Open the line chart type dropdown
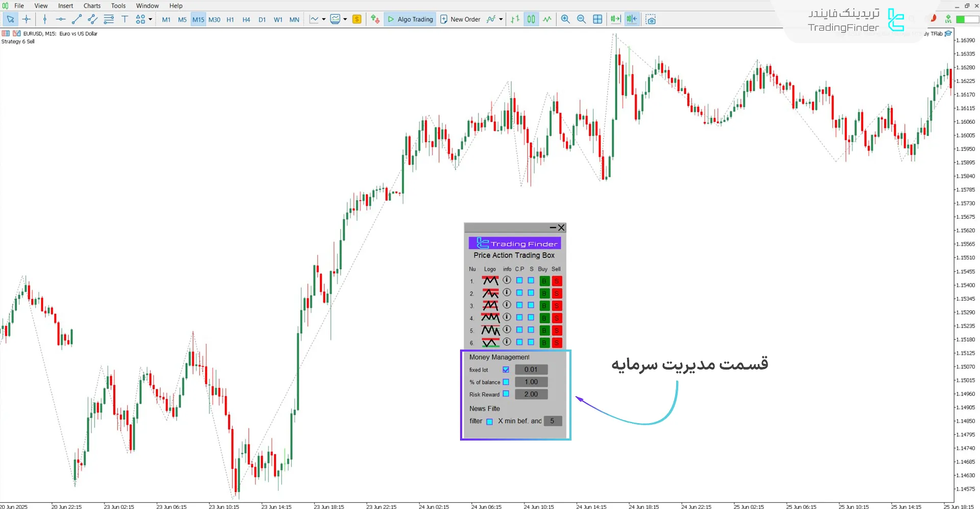Viewport: 980px width, 509px height. 323,19
